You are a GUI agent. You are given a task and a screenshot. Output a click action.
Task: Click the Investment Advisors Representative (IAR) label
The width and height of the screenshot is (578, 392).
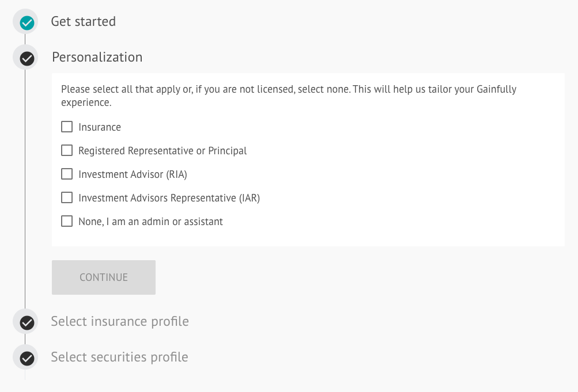tap(169, 197)
